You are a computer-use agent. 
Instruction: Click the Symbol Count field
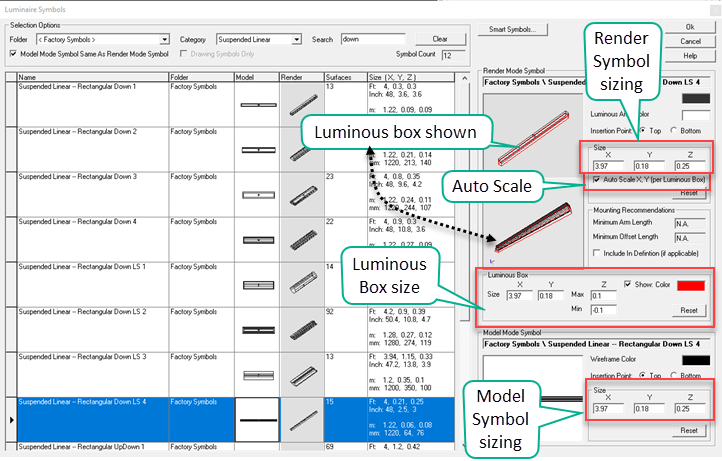tap(453, 56)
